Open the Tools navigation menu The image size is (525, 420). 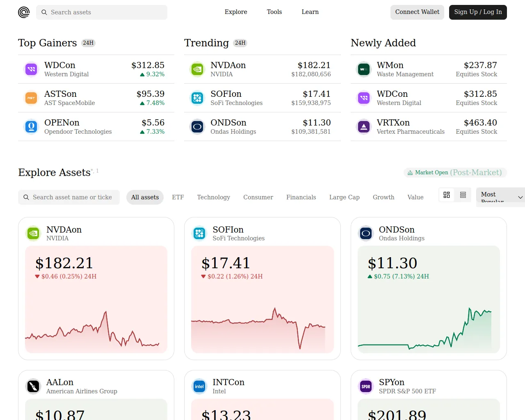(x=274, y=12)
